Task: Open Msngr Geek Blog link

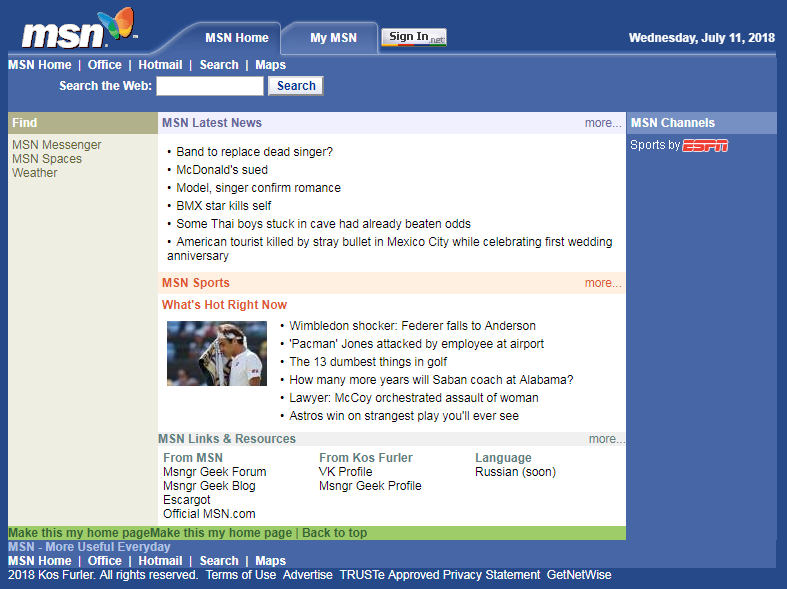Action: (209, 486)
